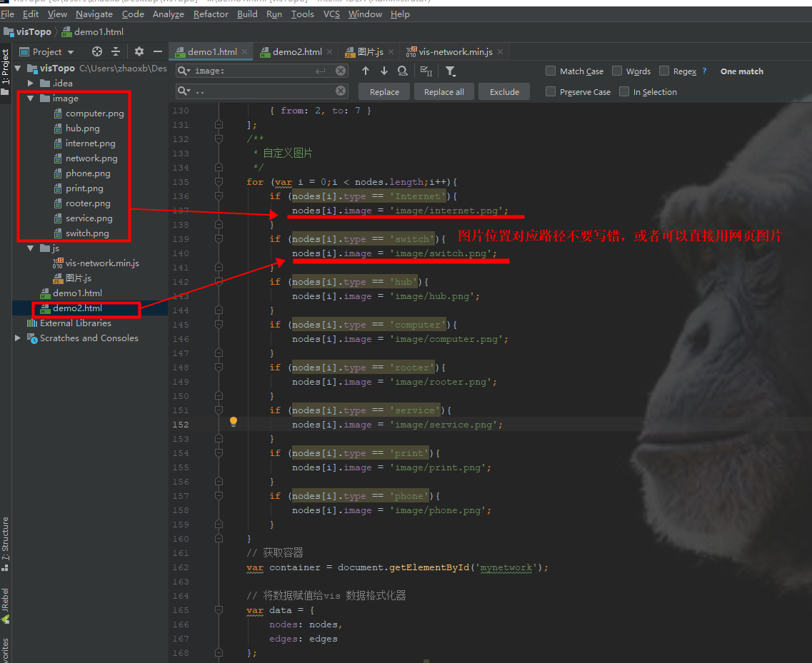Click the Regex help question mark
This screenshot has width=812, height=663.
(x=704, y=71)
